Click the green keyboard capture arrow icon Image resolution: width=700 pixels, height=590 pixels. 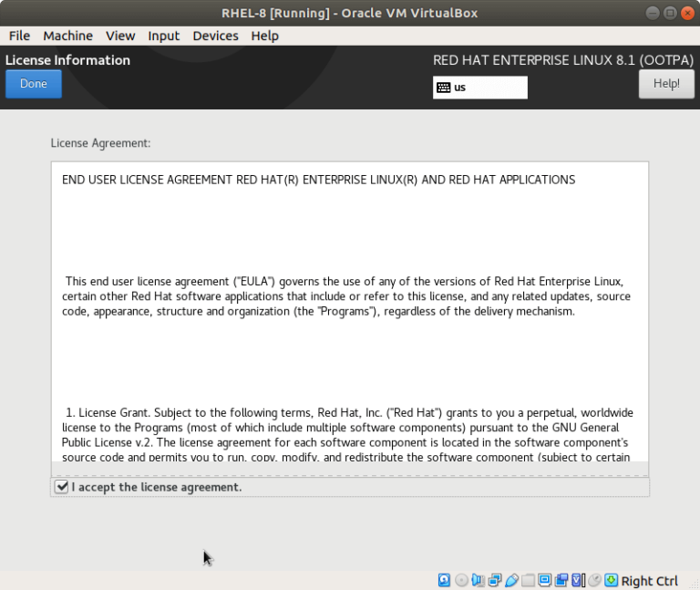click(612, 580)
